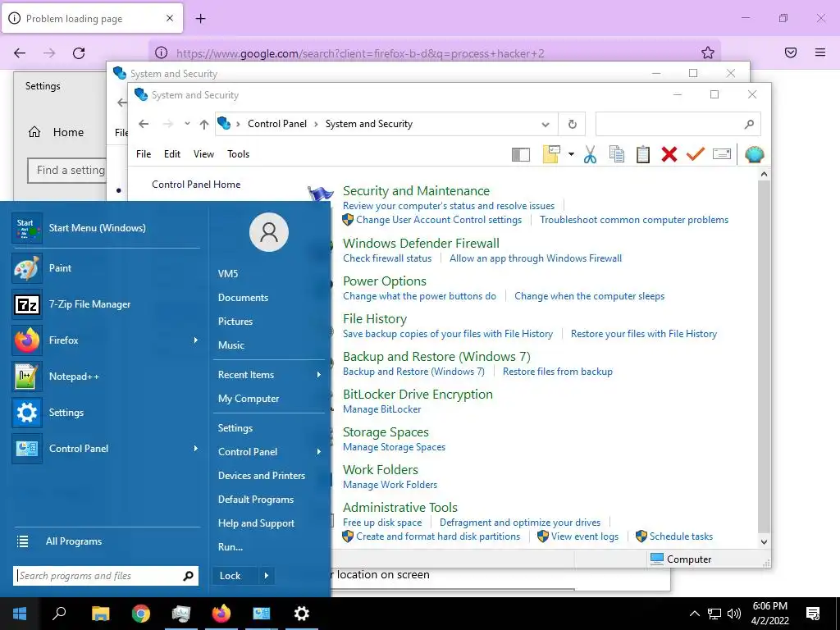Click Allow an app through Windows Firewall
The image size is (840, 630).
click(x=536, y=258)
